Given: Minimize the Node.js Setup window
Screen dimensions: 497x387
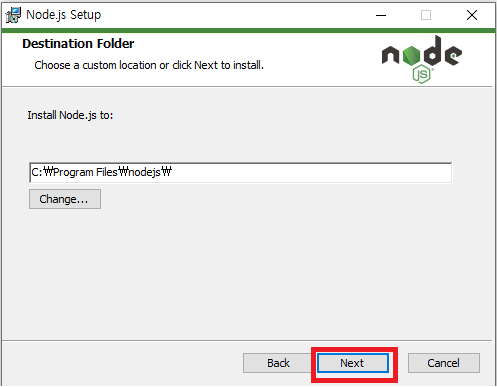Looking at the screenshot, I should pos(381,15).
